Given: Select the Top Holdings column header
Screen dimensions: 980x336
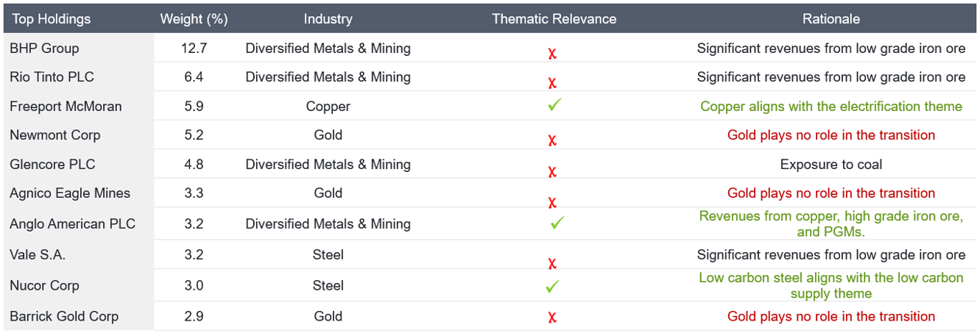Looking at the screenshot, I should tap(52, 19).
